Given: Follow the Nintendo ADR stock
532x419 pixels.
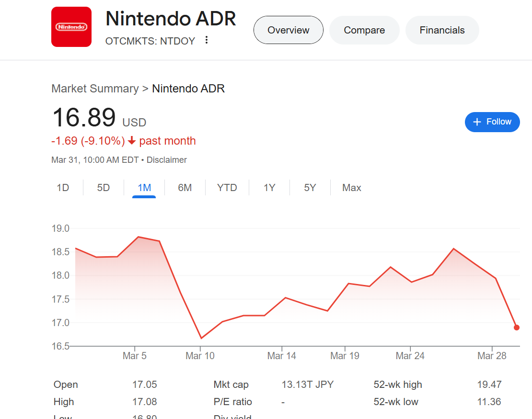Looking at the screenshot, I should pyautogui.click(x=492, y=122).
